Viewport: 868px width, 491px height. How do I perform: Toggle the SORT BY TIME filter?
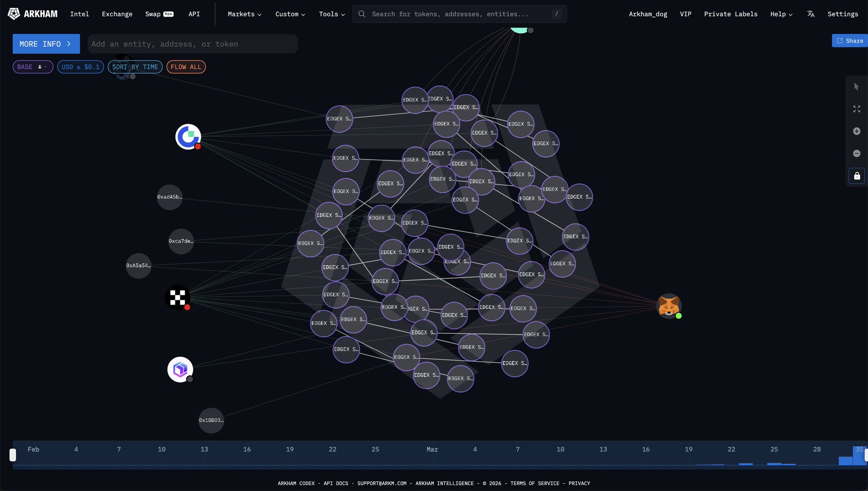point(135,67)
